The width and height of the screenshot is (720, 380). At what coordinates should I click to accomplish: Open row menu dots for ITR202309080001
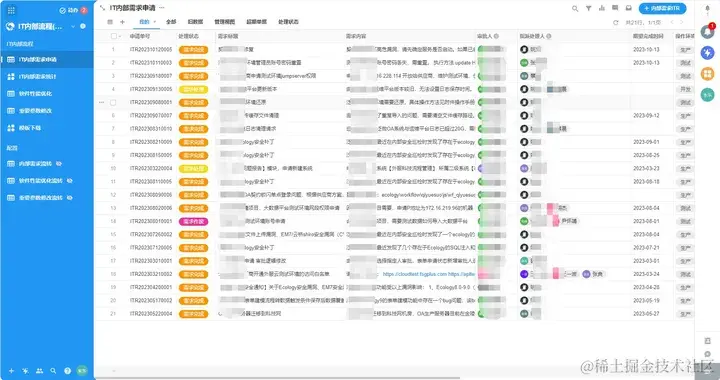click(101, 102)
